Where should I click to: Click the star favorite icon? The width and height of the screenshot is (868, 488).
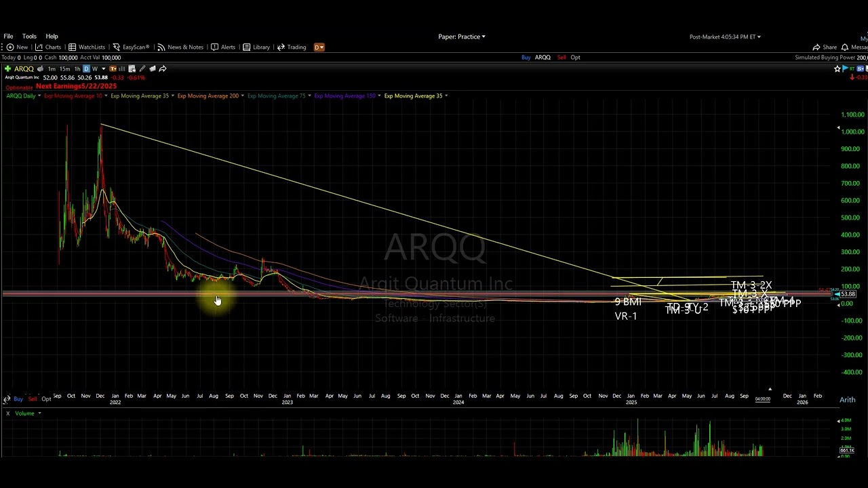pos(837,68)
